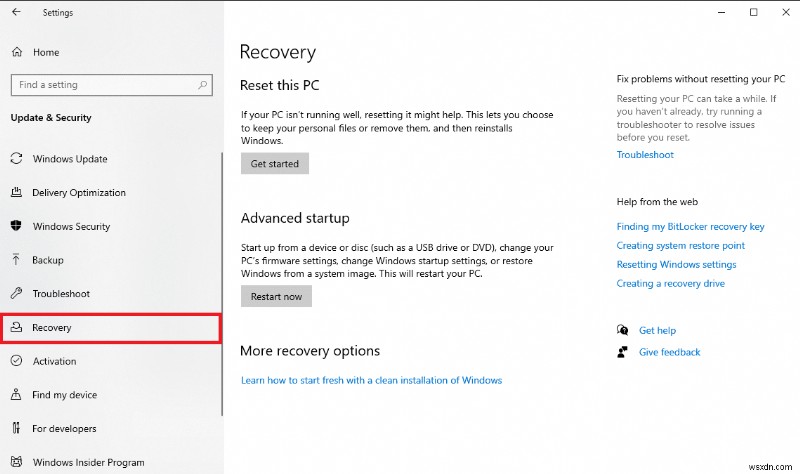800x474 pixels.
Task: Select Delivery Optimization in sidebar
Action: 79,192
